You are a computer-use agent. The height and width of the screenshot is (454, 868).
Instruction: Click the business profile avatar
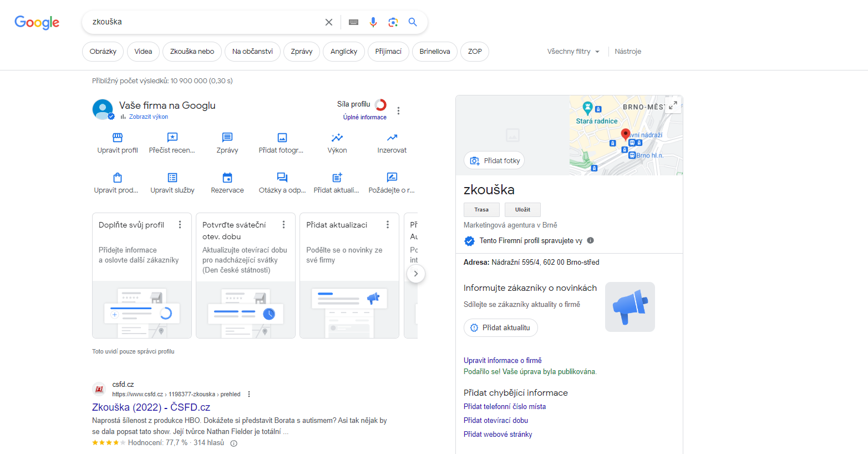point(103,109)
